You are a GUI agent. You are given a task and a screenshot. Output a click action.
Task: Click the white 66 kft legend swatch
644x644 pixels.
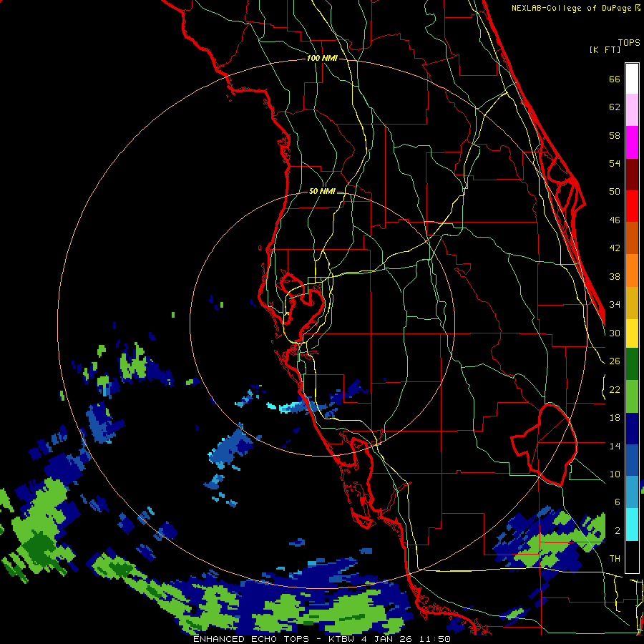point(632,79)
